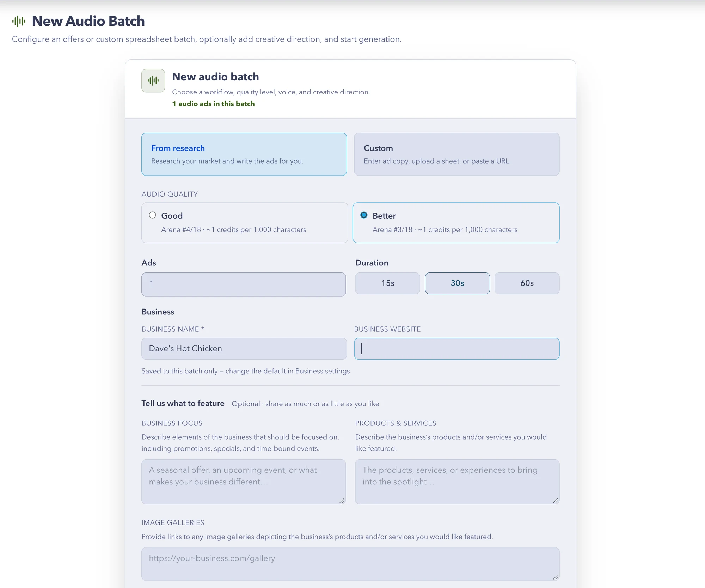Click the 'Arena #3/18' description text
Image resolution: width=705 pixels, height=588 pixels.
(x=445, y=229)
